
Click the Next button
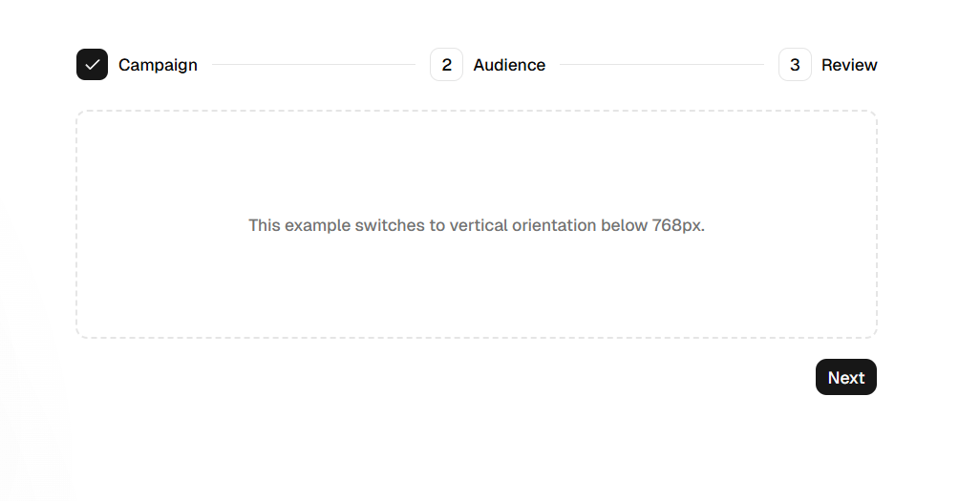[x=845, y=377]
